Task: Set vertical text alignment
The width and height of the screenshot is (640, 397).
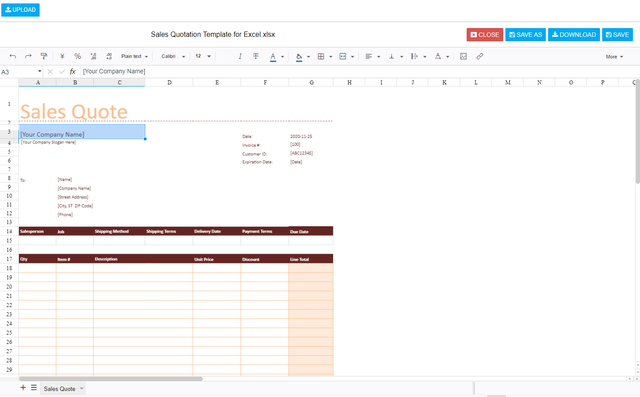Action: (391, 56)
